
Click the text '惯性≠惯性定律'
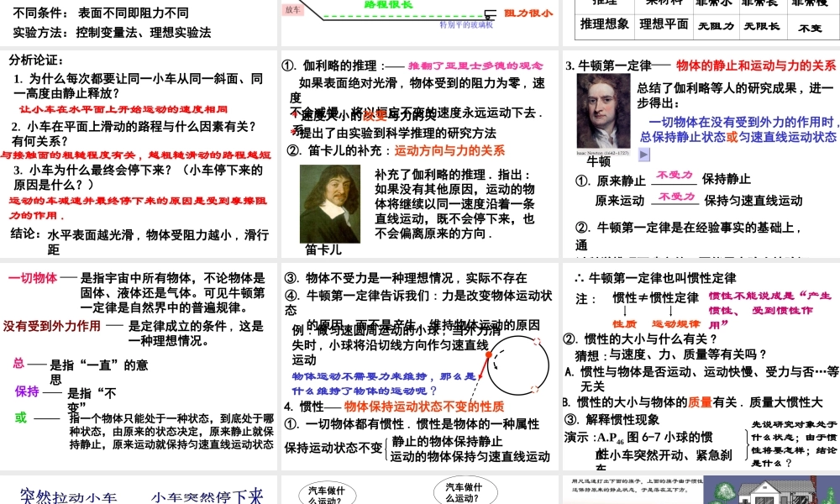point(656,298)
